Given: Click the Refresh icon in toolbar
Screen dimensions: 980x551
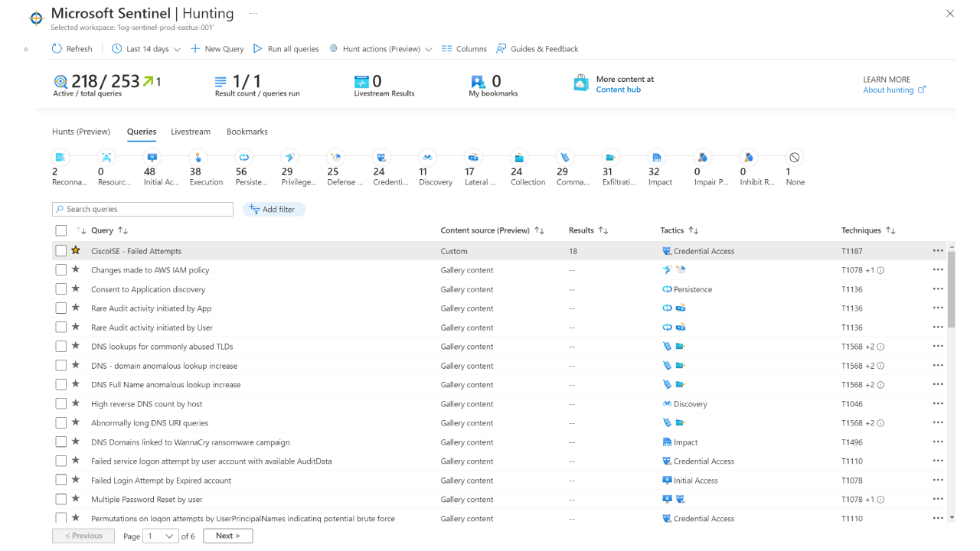Looking at the screenshot, I should (x=57, y=49).
